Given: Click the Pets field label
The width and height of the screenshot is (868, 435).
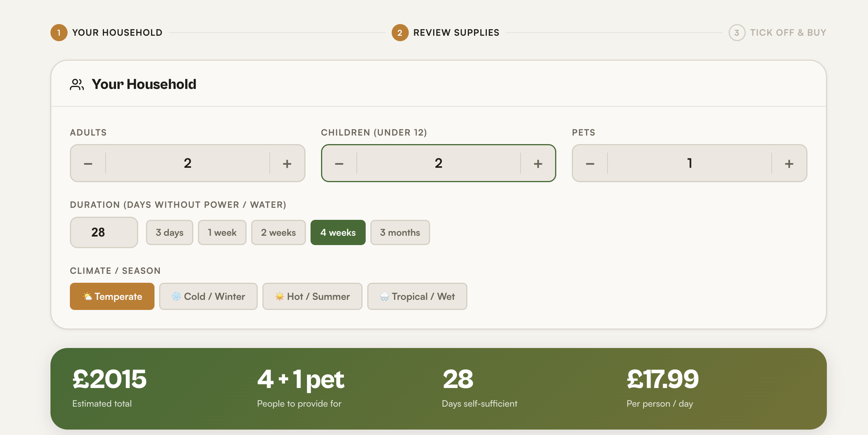Looking at the screenshot, I should coord(583,132).
